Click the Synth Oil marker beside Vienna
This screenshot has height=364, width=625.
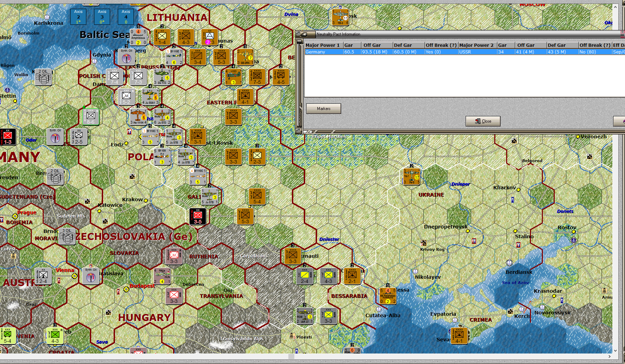[91, 276]
